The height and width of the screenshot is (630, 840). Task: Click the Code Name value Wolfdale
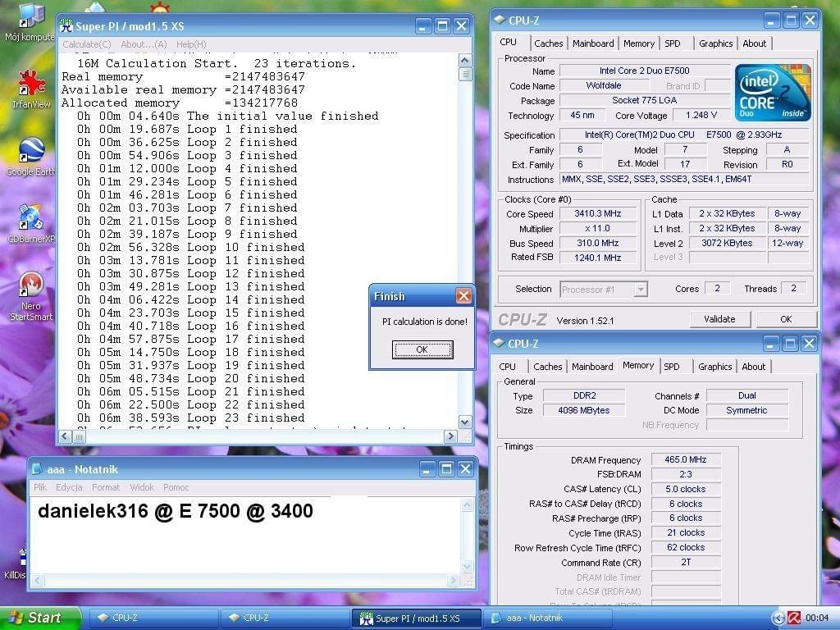[x=604, y=85]
